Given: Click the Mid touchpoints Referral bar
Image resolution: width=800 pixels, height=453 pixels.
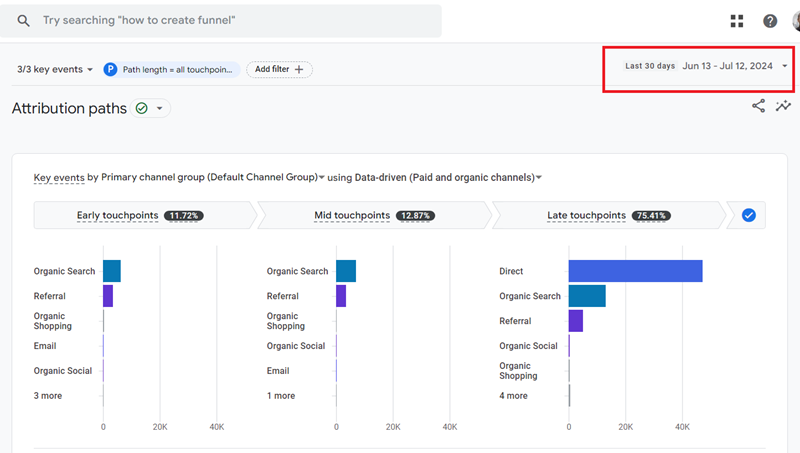Looking at the screenshot, I should click(x=341, y=296).
